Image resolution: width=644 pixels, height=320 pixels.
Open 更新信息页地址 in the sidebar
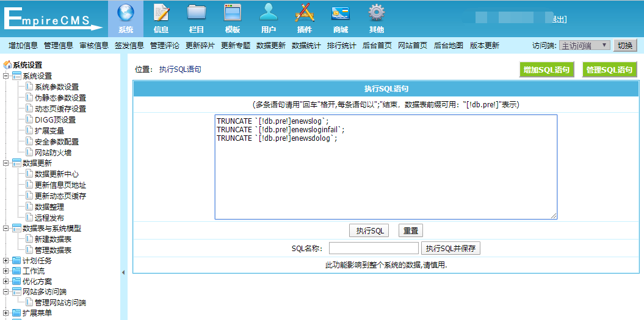(60, 185)
